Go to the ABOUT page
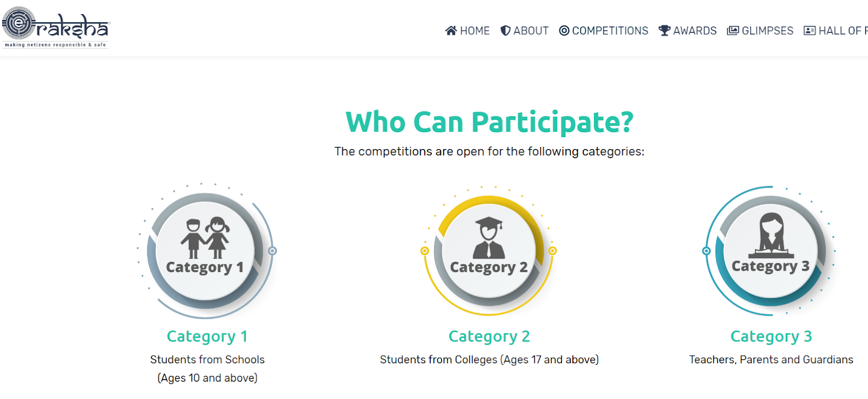The width and height of the screenshot is (868, 399). [531, 31]
